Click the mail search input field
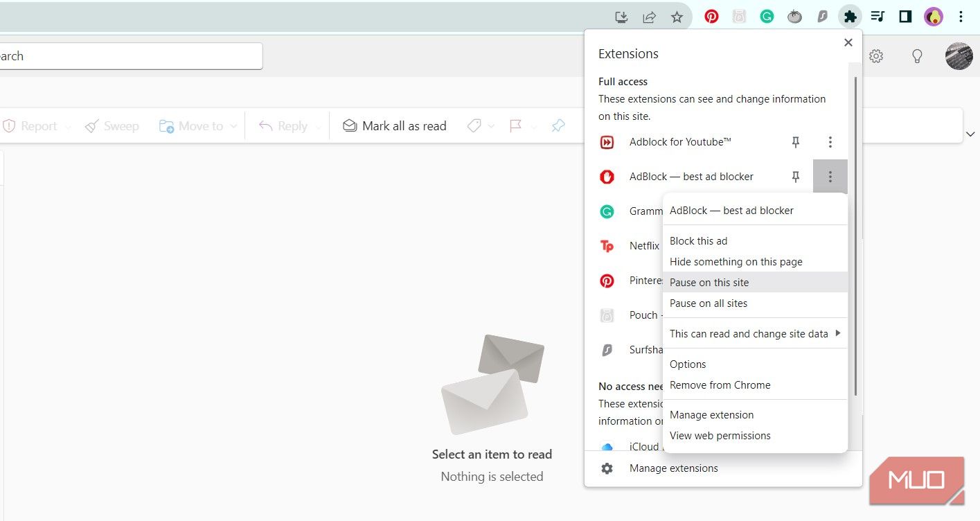 [132, 56]
